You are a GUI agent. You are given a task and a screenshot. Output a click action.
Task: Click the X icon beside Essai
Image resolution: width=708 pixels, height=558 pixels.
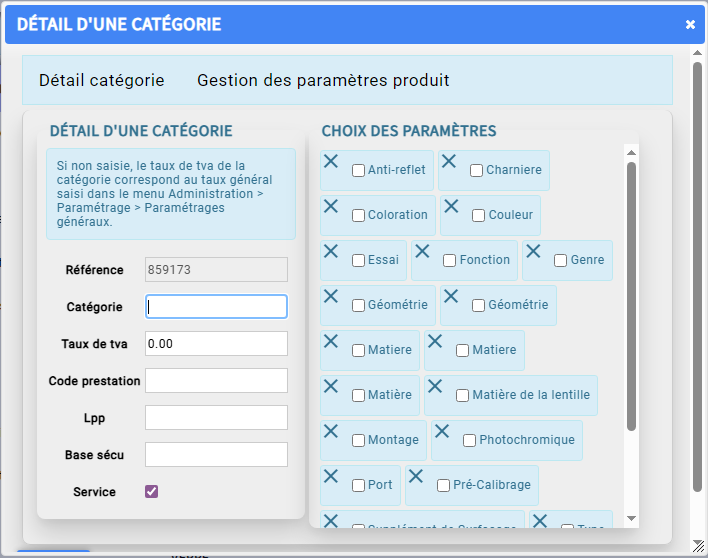pyautogui.click(x=331, y=251)
